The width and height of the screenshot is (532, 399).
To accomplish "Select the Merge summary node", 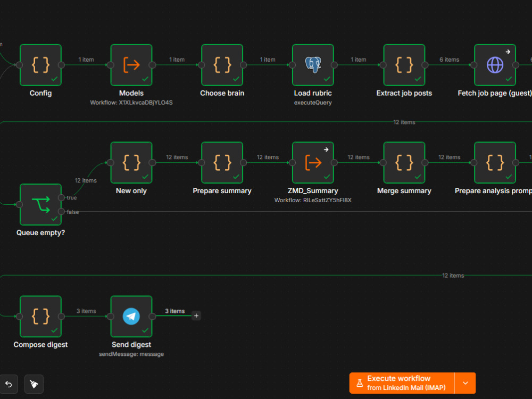I will click(404, 162).
